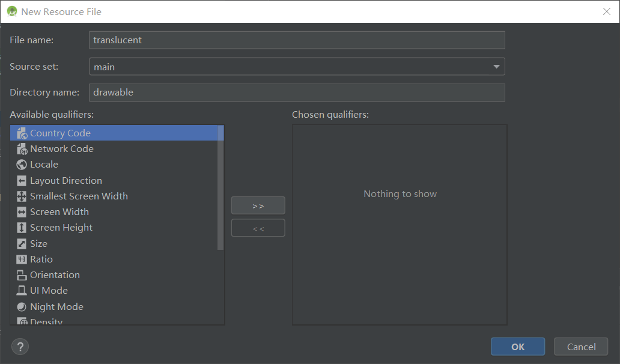Select the Layout Direction qualifier label
Image resolution: width=620 pixels, height=364 pixels.
pyautogui.click(x=66, y=181)
